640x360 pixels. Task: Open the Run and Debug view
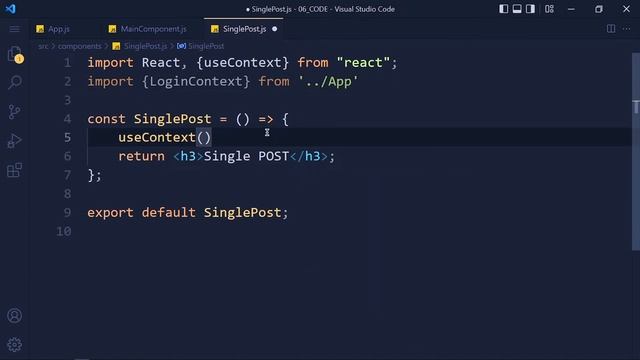(x=15, y=141)
